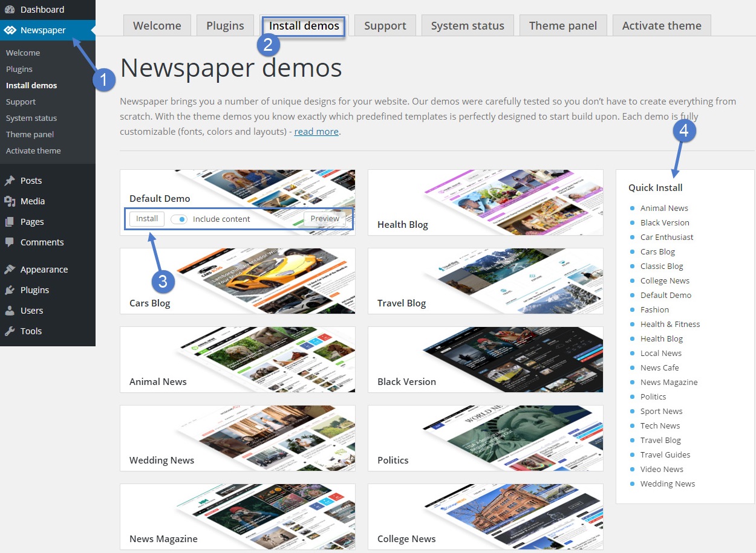756x553 pixels.
Task: Quick install Animal News
Action: (x=664, y=208)
